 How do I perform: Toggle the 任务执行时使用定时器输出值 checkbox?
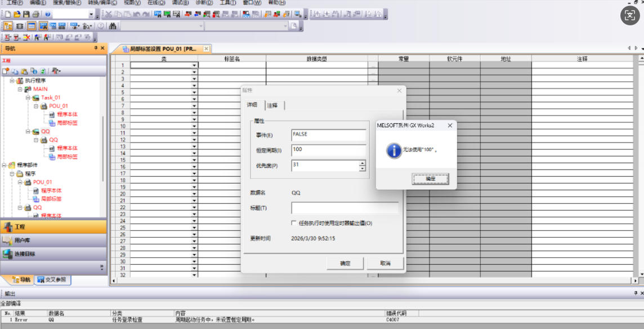294,223
